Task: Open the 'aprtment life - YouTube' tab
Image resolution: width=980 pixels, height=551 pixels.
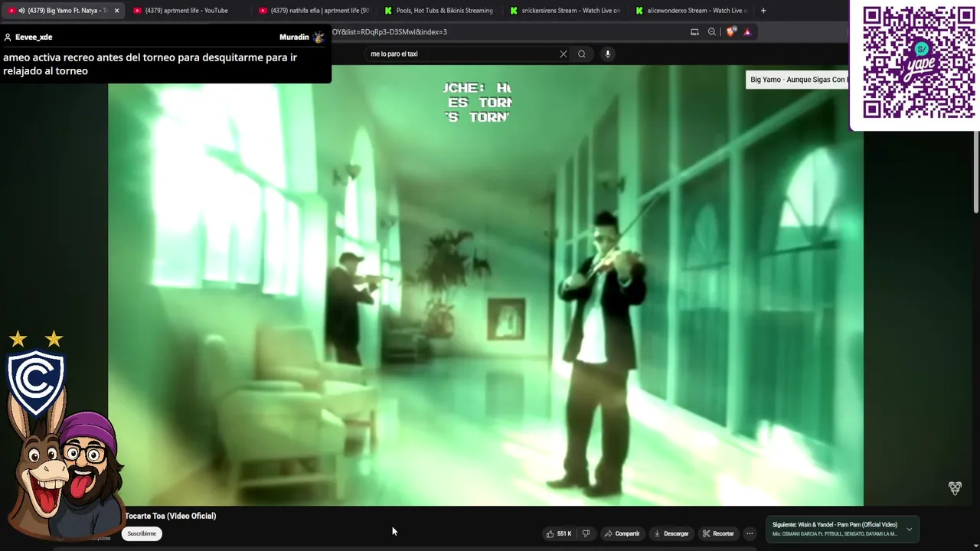Action: [186, 11]
